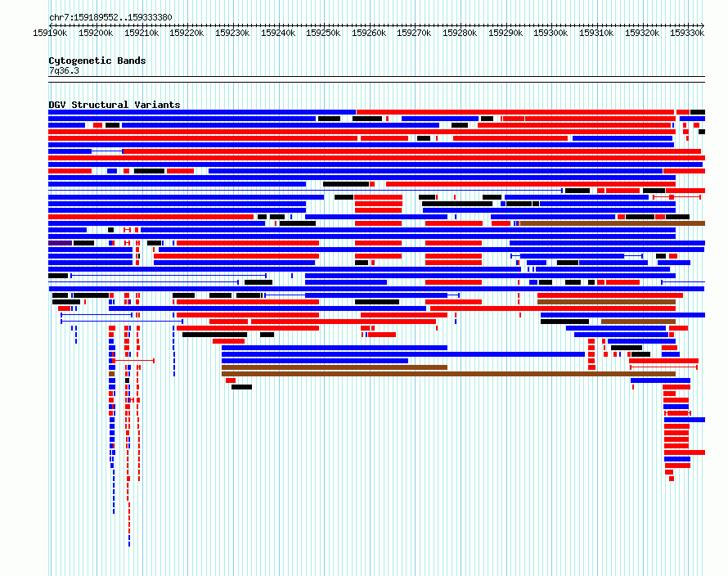Click the black bar ending the first DGV row
Viewport: 728px width, 576px height.
tap(698, 112)
